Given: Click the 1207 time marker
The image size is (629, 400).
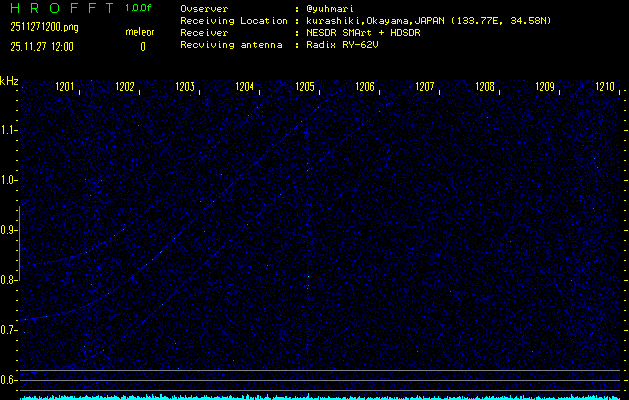Looking at the screenshot, I should (x=425, y=88).
